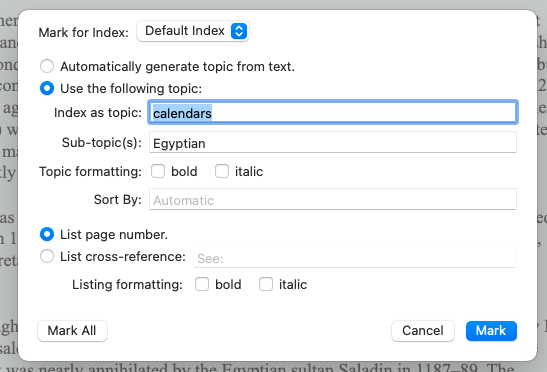Enable italic for Listing formatting

click(x=266, y=284)
